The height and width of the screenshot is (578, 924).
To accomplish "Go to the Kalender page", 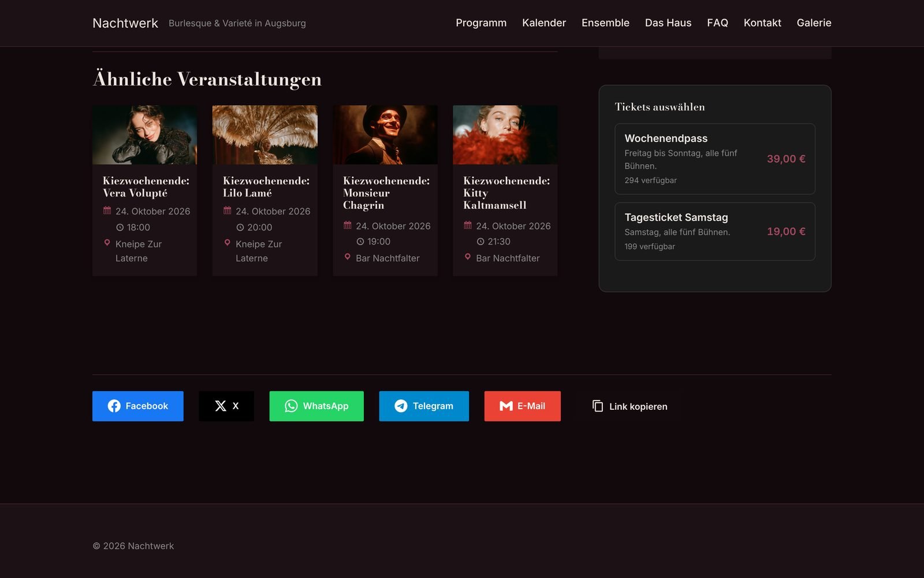I will (544, 23).
